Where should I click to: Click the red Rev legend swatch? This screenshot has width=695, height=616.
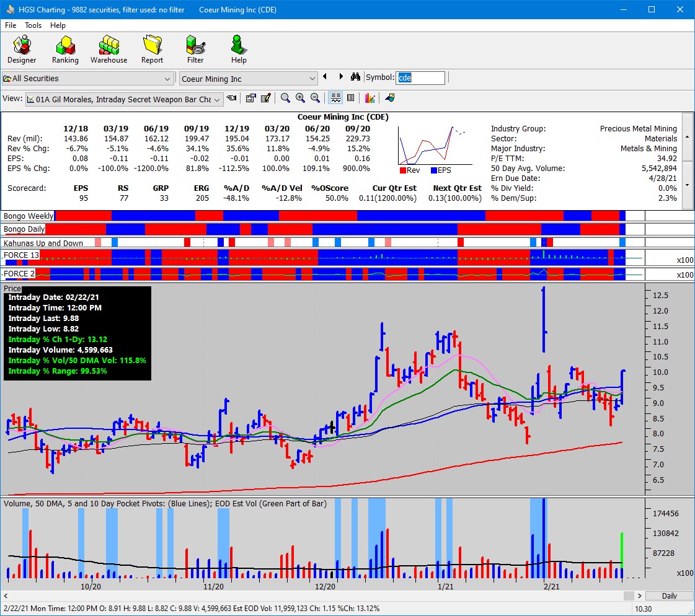tap(402, 170)
